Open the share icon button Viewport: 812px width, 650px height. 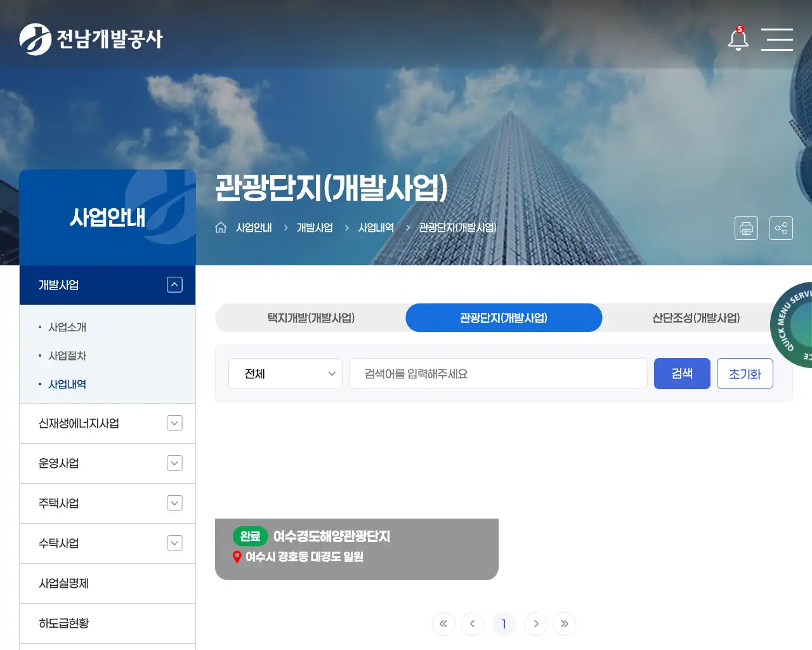(x=781, y=228)
